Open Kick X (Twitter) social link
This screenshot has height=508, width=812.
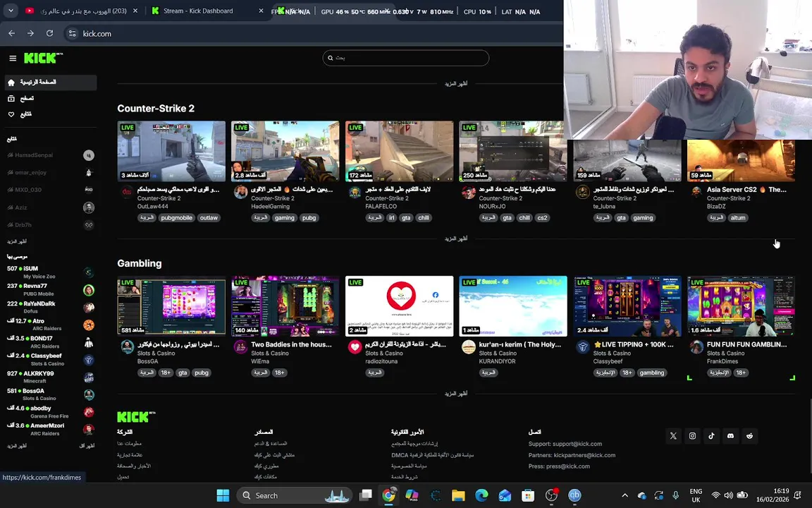(x=673, y=436)
